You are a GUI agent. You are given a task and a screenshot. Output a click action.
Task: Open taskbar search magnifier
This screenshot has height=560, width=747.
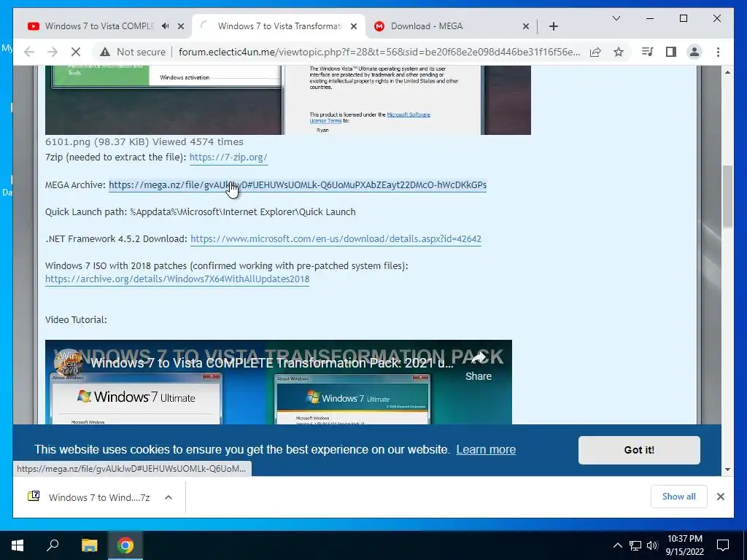53,545
